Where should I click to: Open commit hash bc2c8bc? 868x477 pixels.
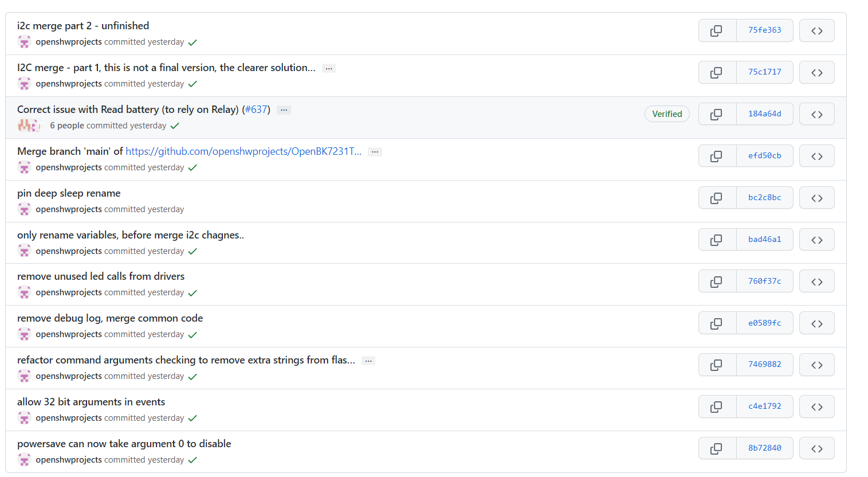(x=764, y=198)
